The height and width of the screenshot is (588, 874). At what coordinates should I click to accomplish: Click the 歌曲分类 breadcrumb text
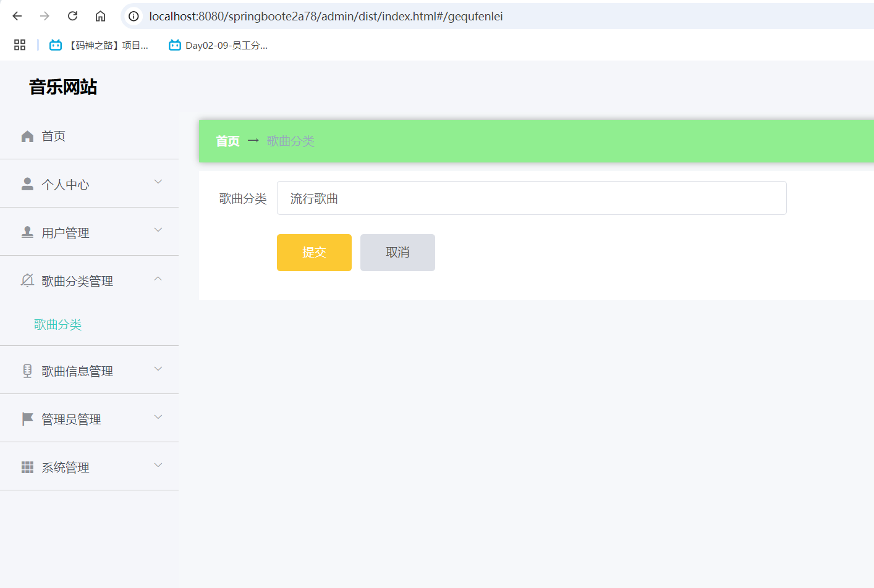291,141
